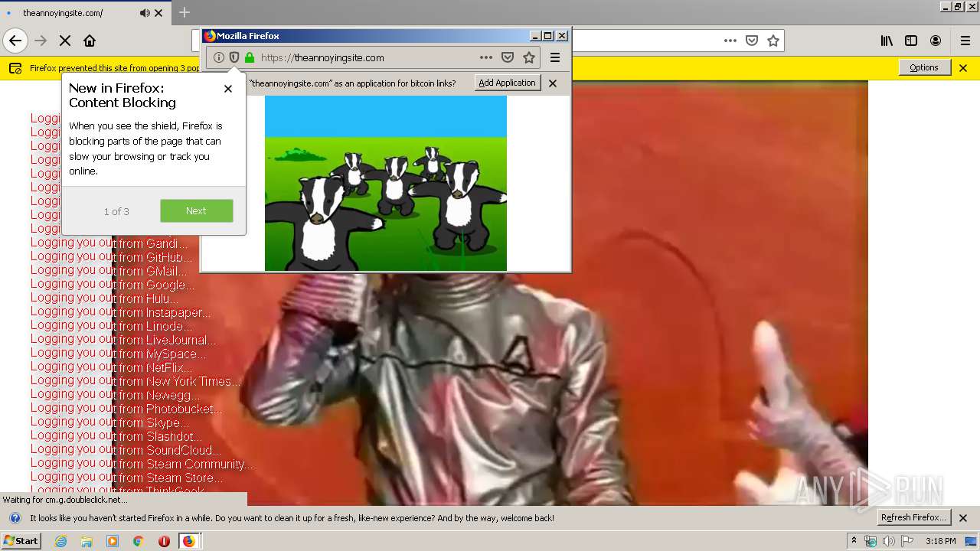Save to Pocket in main address bar
This screenshot has height=551, width=980.
pyautogui.click(x=752, y=41)
